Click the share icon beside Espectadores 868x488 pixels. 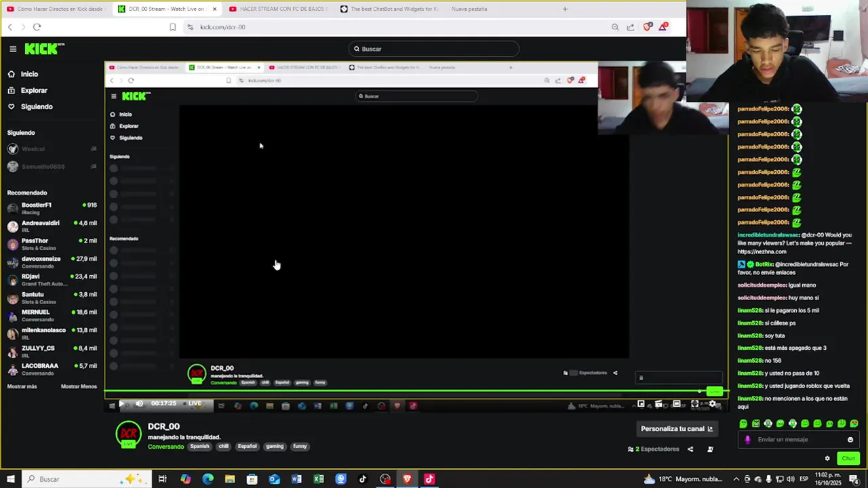click(x=690, y=449)
